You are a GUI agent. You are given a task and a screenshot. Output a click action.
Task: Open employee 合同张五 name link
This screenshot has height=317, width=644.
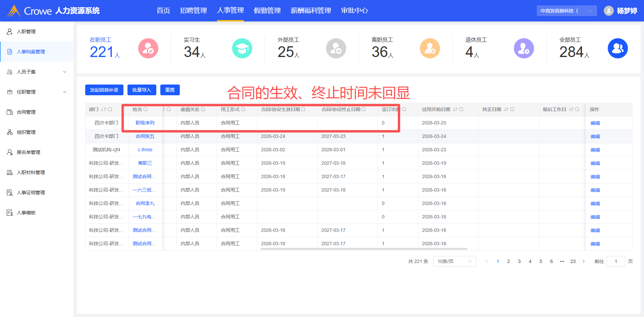click(x=145, y=136)
